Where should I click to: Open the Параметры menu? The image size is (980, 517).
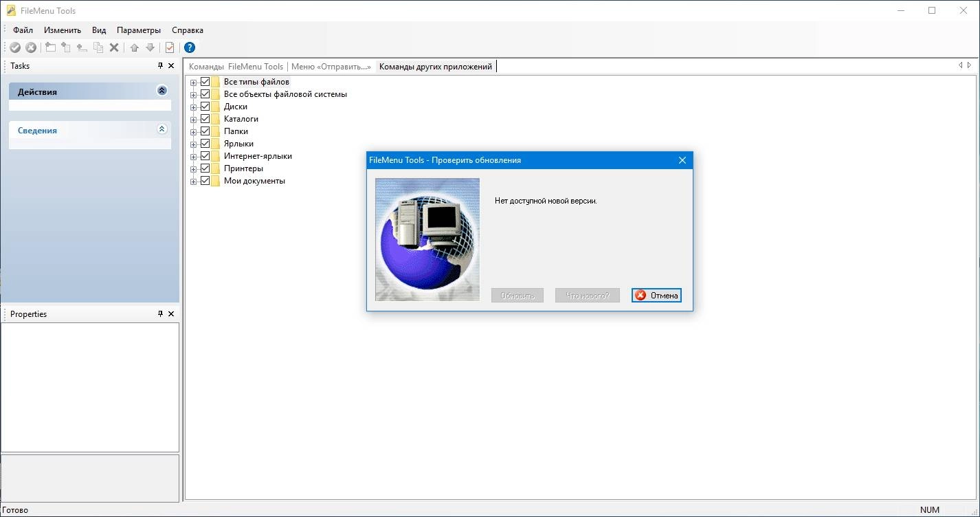(139, 30)
